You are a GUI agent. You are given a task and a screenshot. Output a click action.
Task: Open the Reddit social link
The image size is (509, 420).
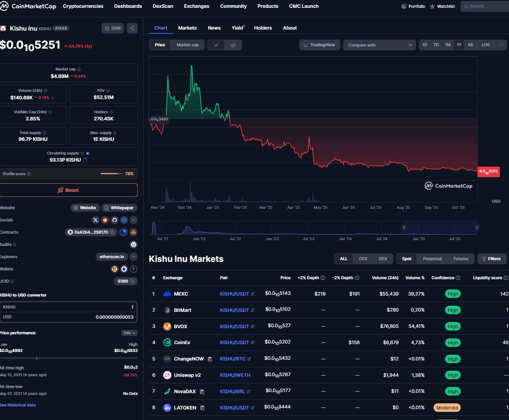tap(105, 220)
